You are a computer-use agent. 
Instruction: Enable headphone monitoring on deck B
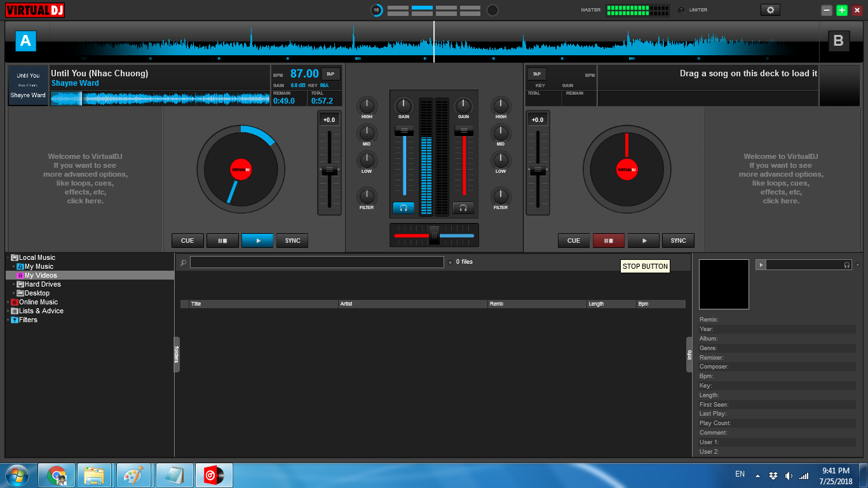pyautogui.click(x=463, y=207)
